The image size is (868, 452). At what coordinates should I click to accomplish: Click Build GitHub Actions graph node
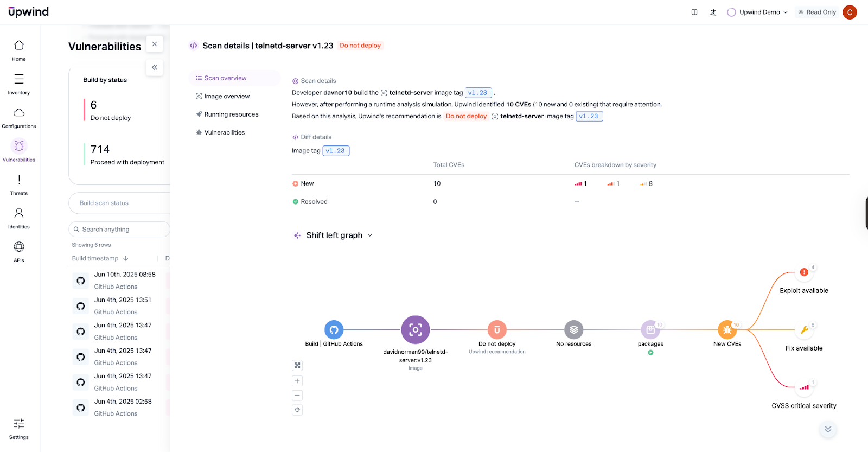334,329
